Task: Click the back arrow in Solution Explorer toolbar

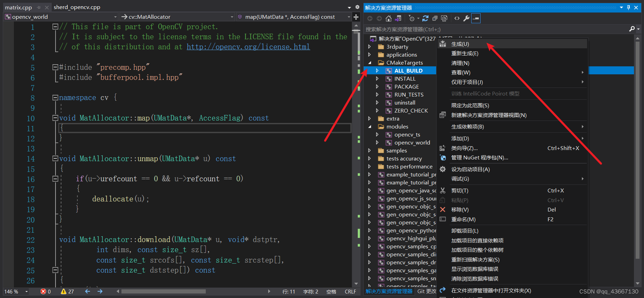Action: tap(370, 18)
